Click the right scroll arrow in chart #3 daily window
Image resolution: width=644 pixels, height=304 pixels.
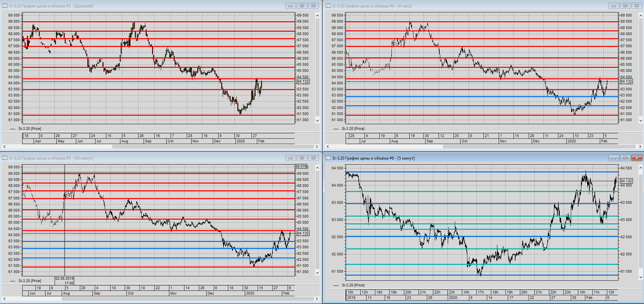(x=317, y=146)
